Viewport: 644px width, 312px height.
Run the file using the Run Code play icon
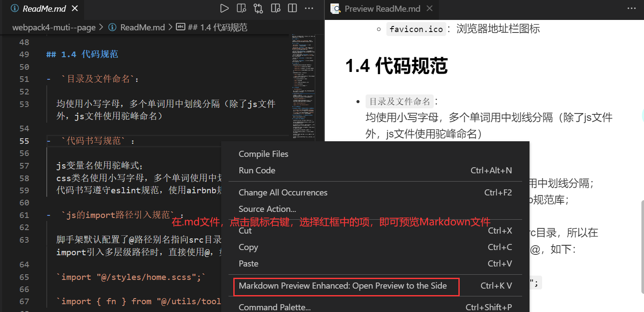point(225,8)
